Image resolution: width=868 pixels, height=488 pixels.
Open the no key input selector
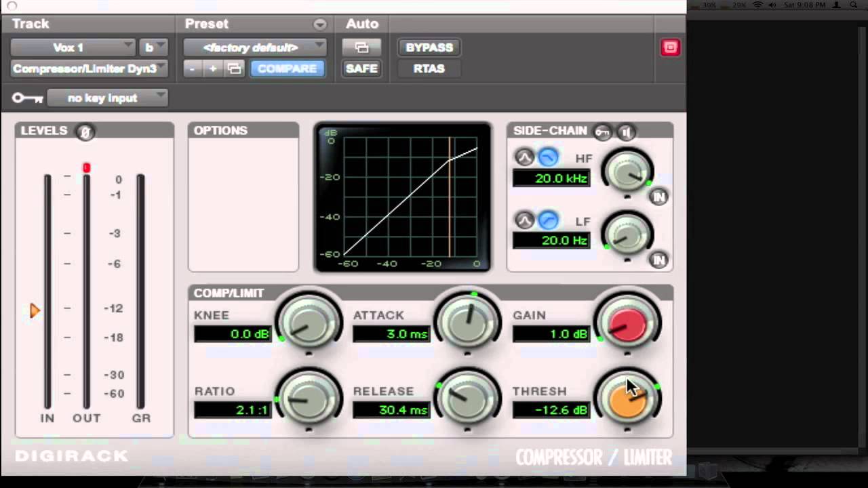(107, 98)
